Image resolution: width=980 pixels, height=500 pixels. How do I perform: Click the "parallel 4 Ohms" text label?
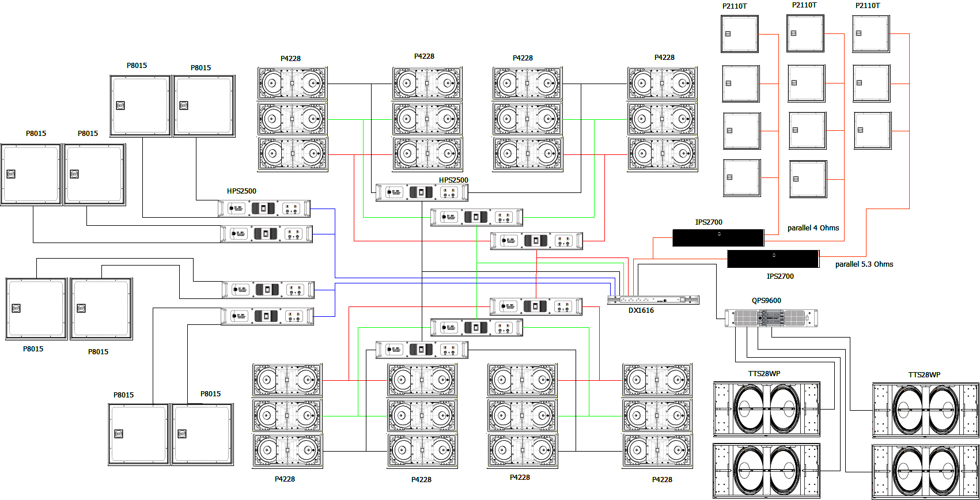coord(813,228)
